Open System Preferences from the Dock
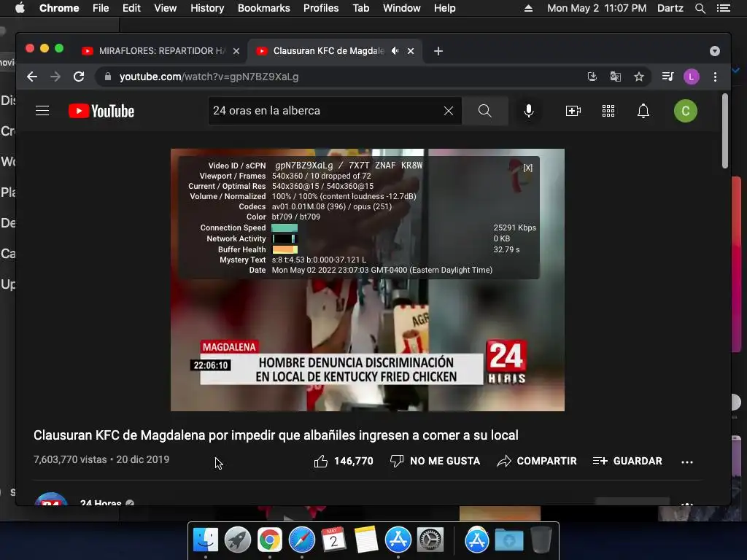 pyautogui.click(x=430, y=540)
